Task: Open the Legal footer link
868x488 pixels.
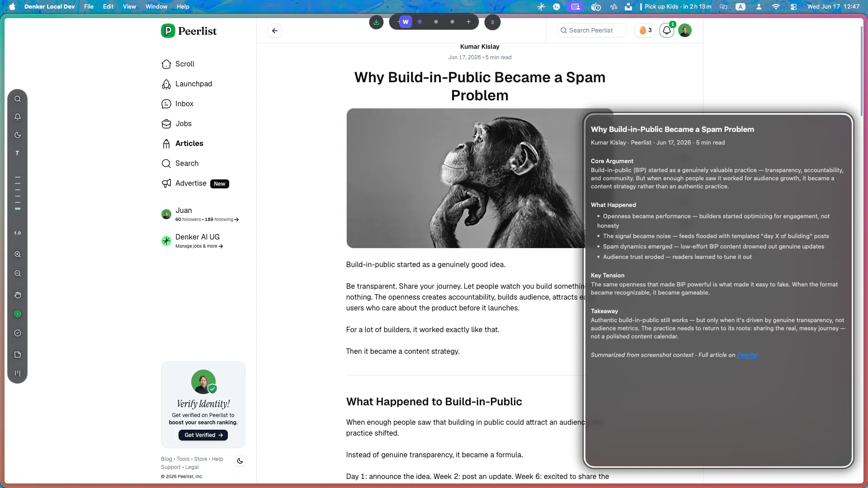Action: pos(192,467)
